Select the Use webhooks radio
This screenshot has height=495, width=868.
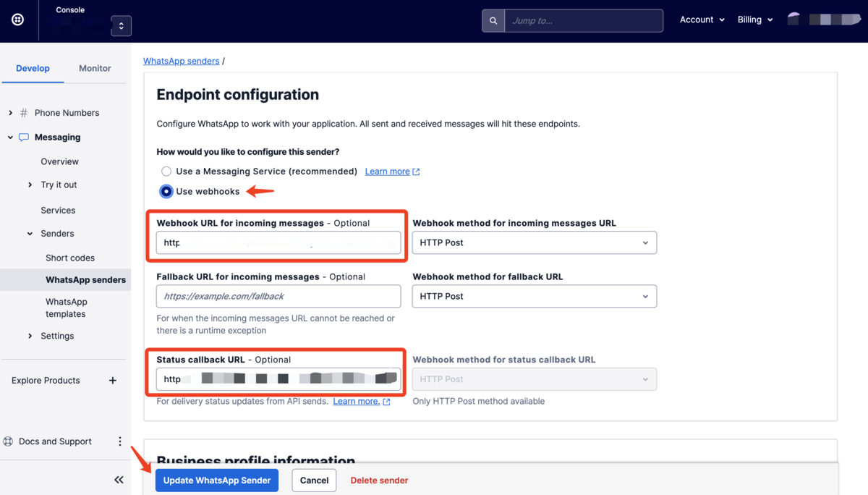pos(166,192)
